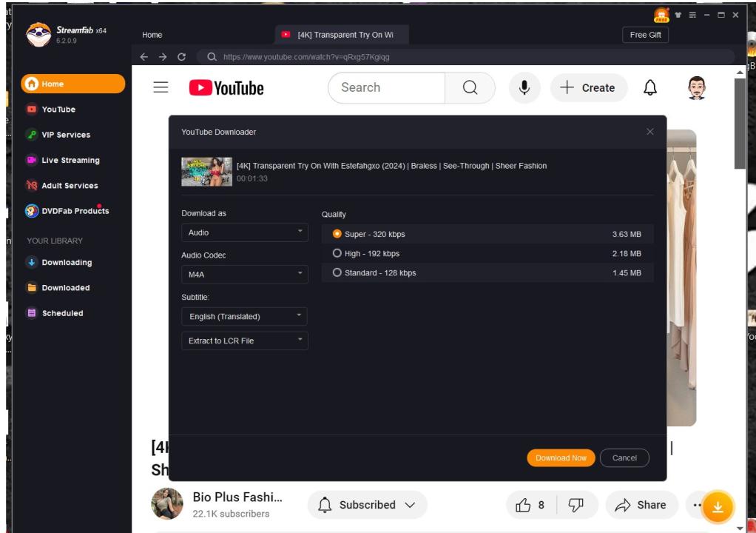Go forward with the forward arrow

coord(163,57)
